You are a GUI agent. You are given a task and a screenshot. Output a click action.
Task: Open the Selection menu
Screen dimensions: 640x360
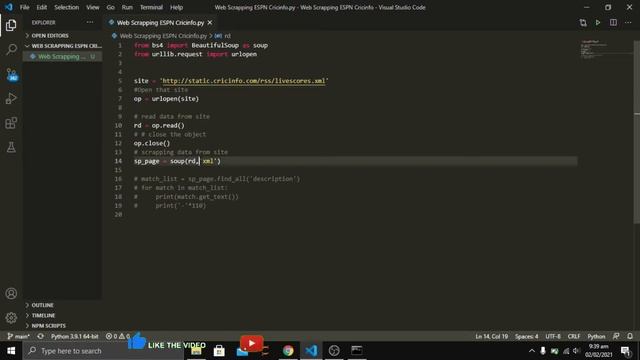coord(67,7)
